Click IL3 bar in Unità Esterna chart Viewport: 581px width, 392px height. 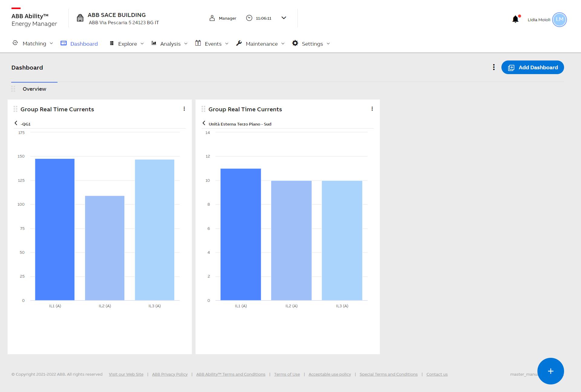point(342,240)
